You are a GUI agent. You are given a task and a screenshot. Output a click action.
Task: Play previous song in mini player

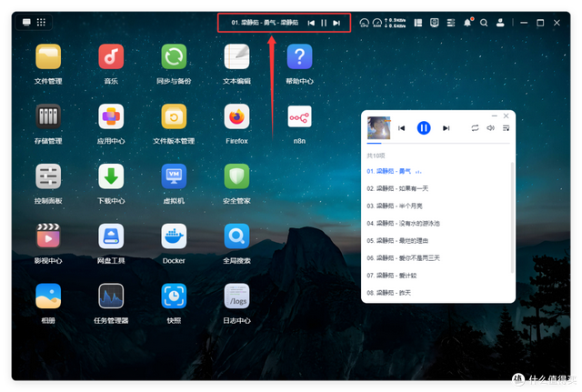pos(401,128)
